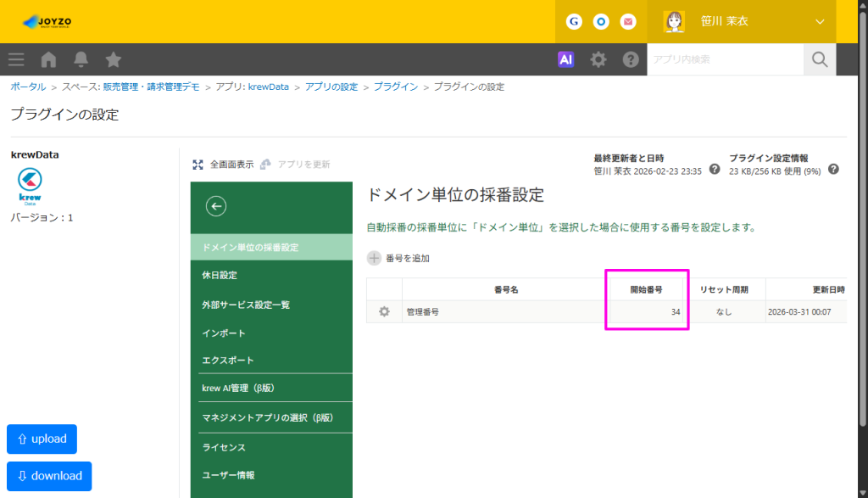Expand the 笹川 茉衣 user dropdown
Screen dimensions: 868x498
[x=820, y=21]
